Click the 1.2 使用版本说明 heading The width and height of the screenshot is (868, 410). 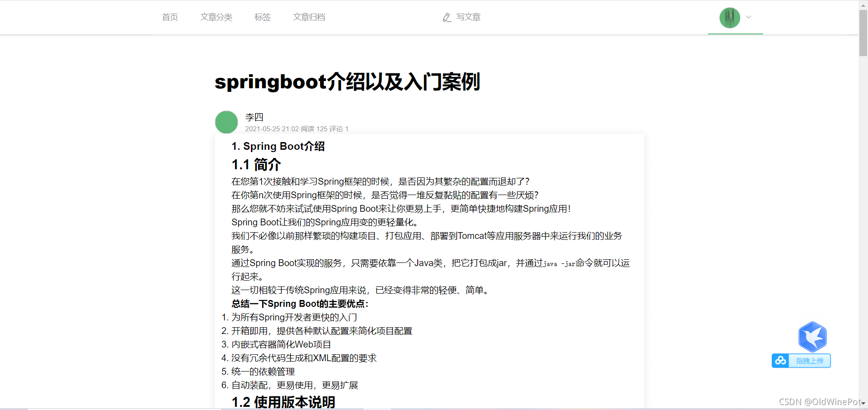[x=283, y=402]
